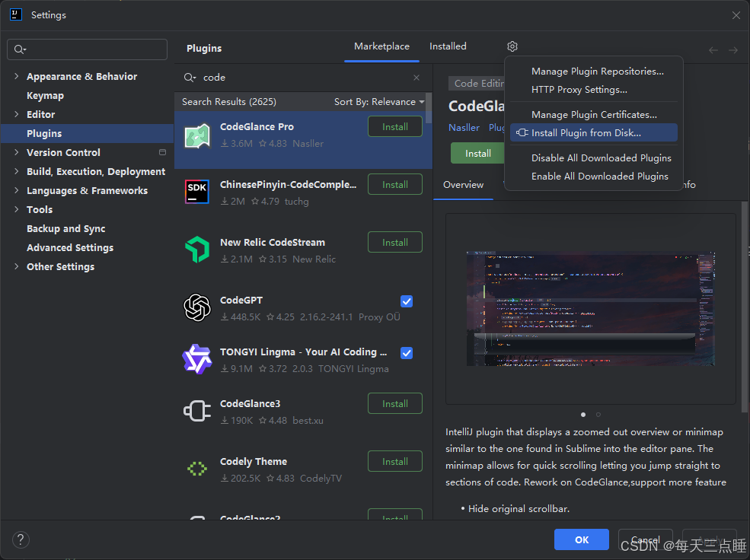This screenshot has width=750, height=560.
Task: Click the CodeGPT plugin name
Action: click(241, 301)
